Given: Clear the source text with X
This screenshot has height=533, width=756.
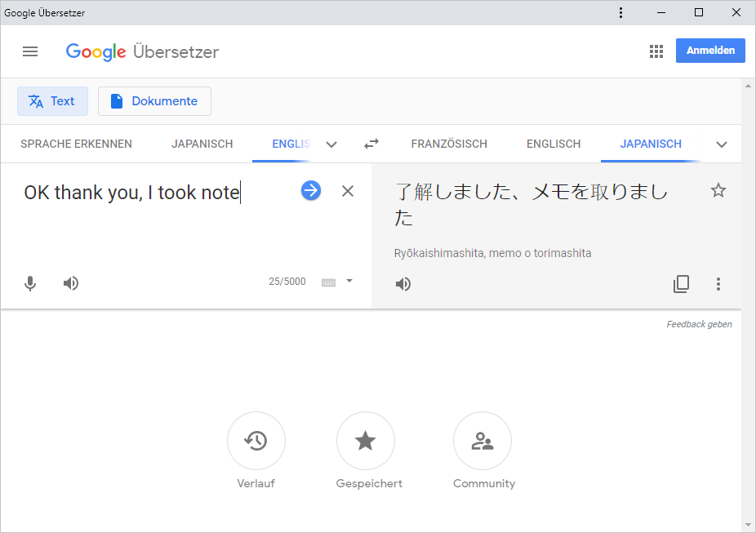Looking at the screenshot, I should click(x=348, y=191).
